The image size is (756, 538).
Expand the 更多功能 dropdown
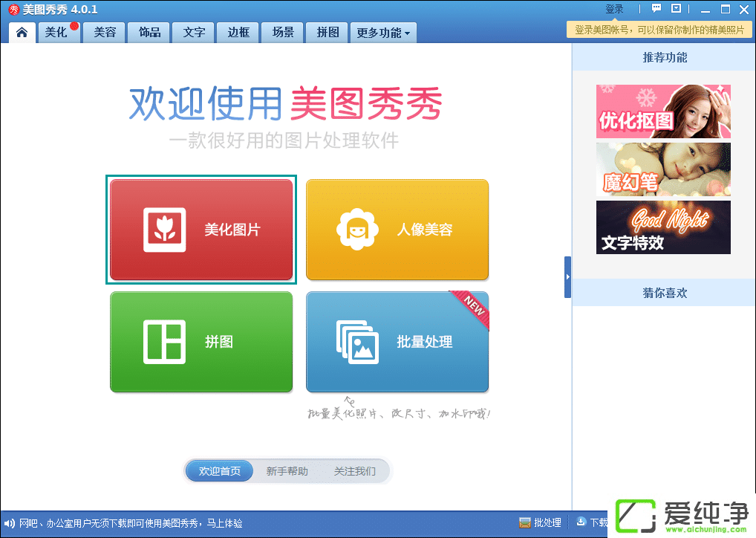(x=383, y=33)
